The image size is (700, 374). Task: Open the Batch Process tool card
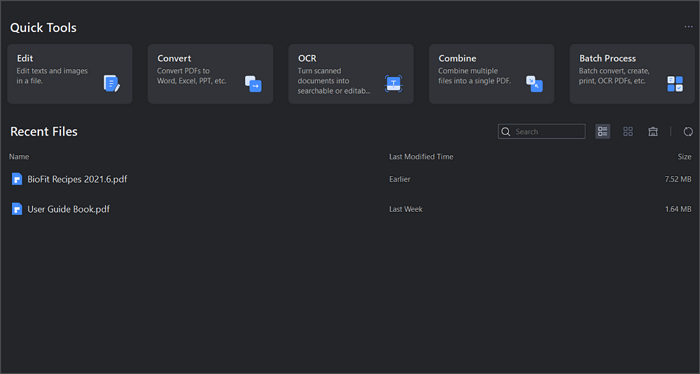tap(632, 74)
